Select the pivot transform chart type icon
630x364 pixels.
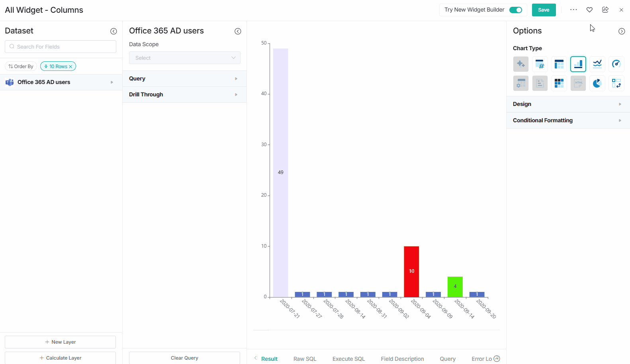616,83
